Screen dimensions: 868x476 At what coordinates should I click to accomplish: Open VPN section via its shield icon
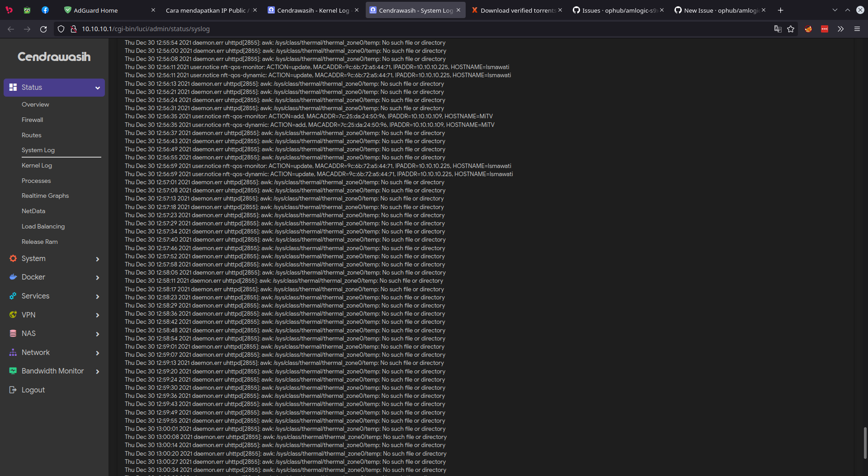13,315
